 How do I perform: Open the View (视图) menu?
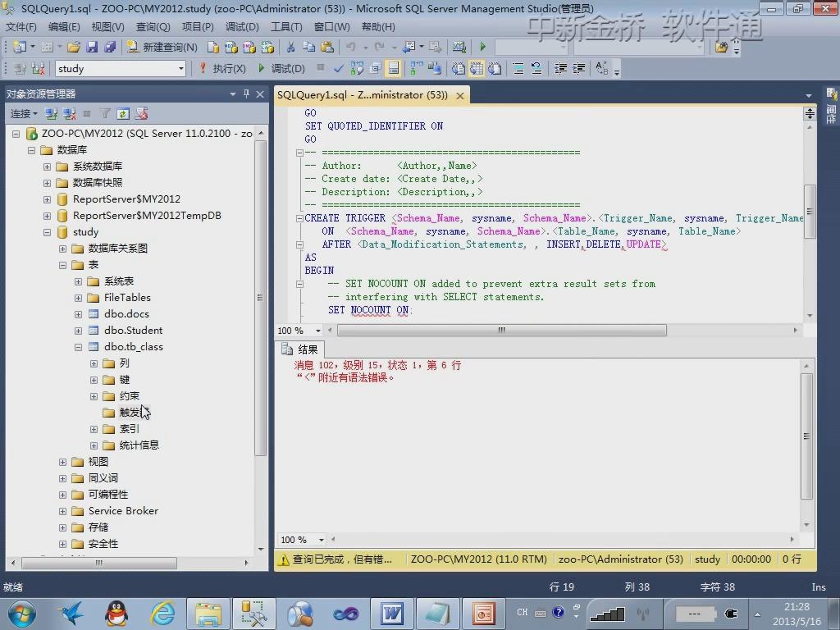point(107,27)
